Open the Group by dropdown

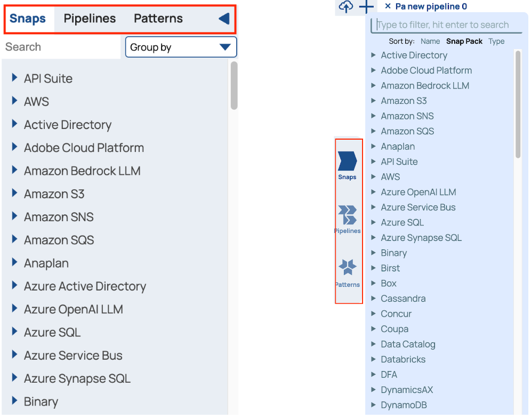[x=181, y=47]
